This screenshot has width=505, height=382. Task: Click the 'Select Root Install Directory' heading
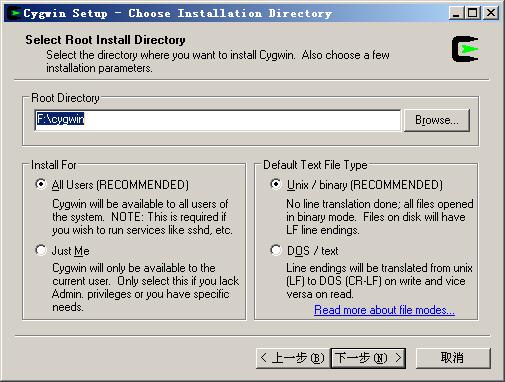coord(105,40)
